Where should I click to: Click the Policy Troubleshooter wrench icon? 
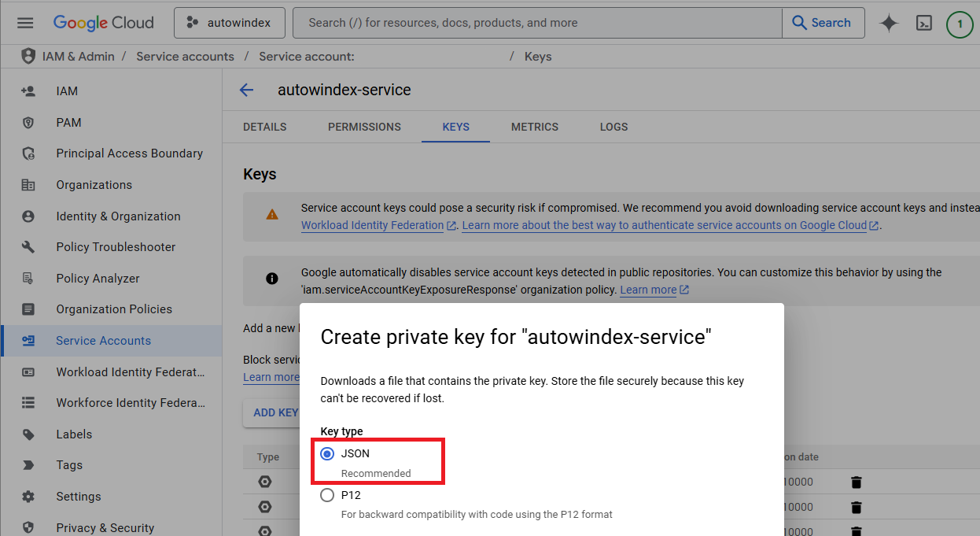[28, 247]
